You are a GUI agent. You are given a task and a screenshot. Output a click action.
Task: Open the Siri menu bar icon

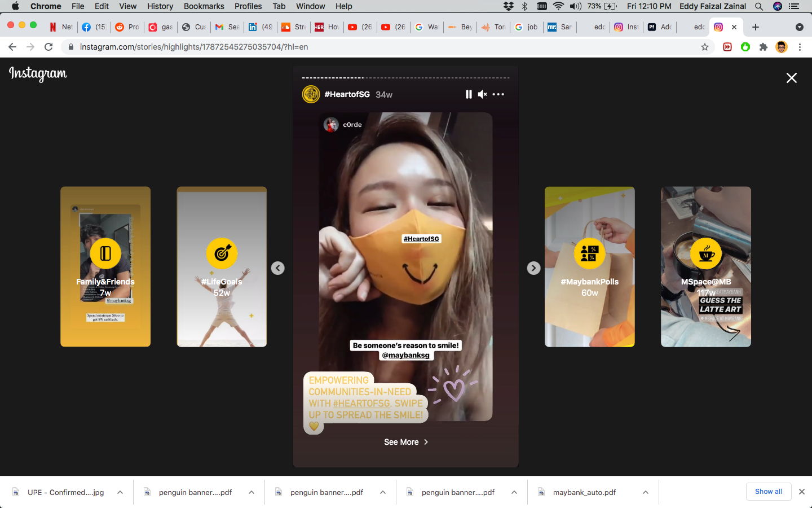click(778, 6)
